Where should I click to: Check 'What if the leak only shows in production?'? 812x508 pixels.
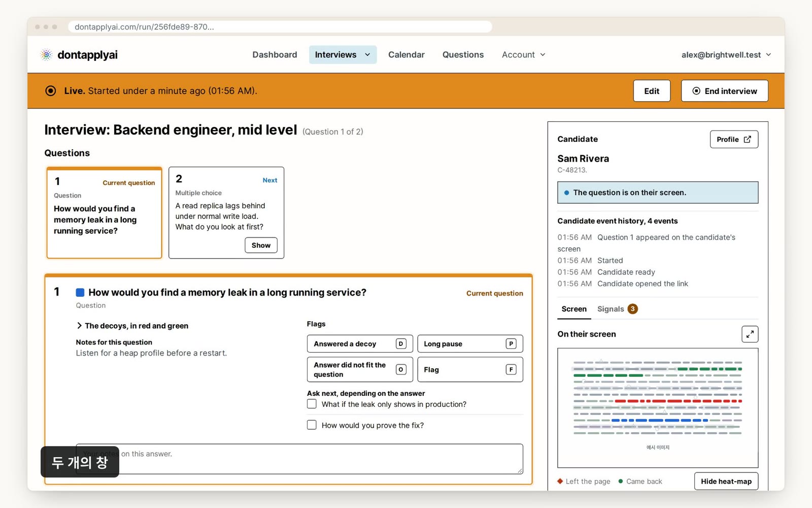312,404
